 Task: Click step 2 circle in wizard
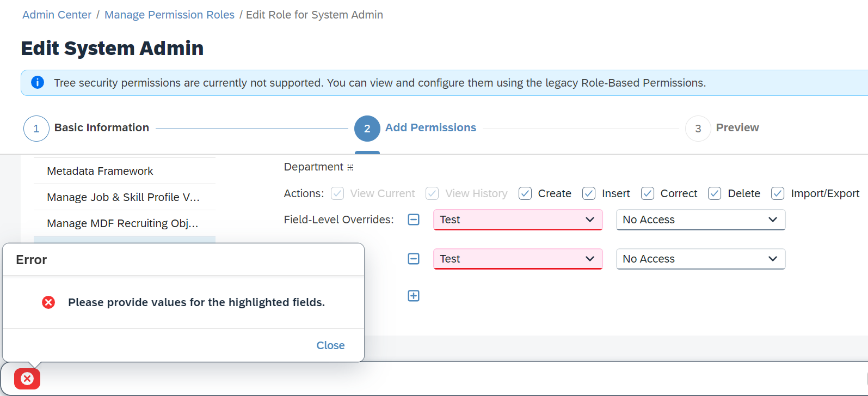tap(367, 129)
